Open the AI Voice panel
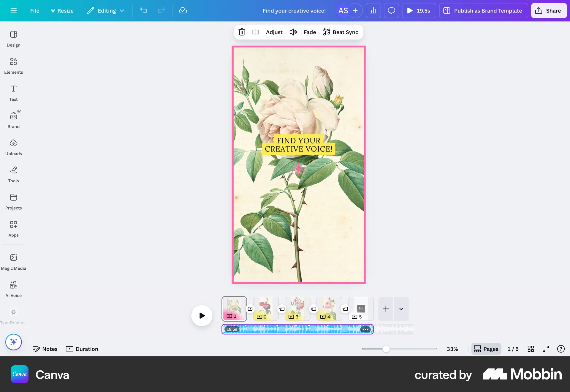This screenshot has width=570, height=392. point(13,288)
